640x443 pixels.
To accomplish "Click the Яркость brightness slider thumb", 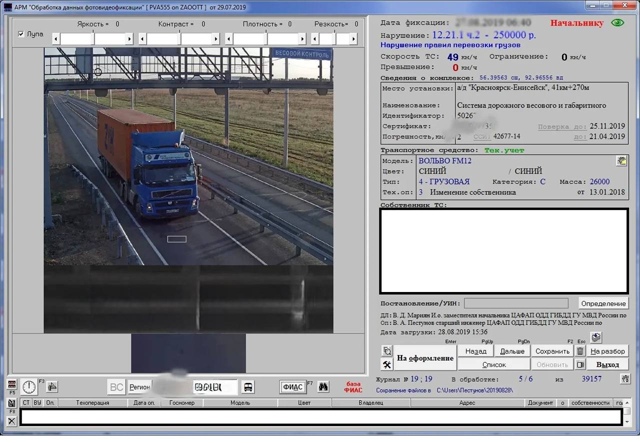I will [x=94, y=39].
